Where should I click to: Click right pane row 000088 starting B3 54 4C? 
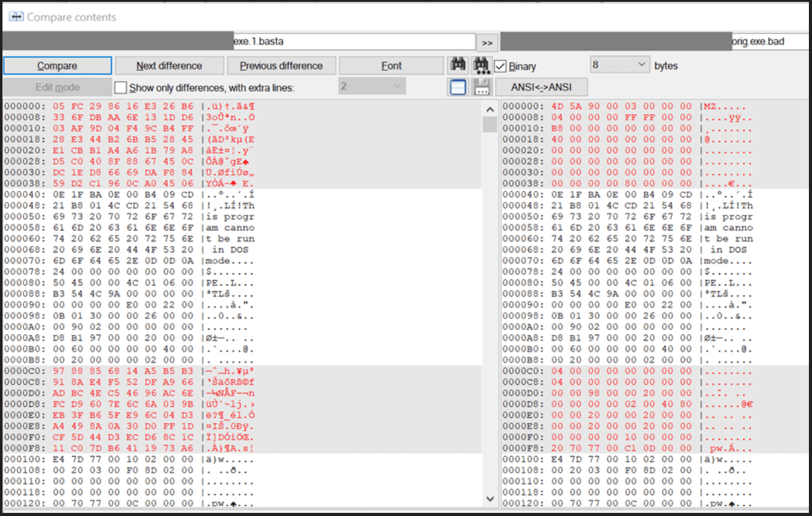[628, 294]
